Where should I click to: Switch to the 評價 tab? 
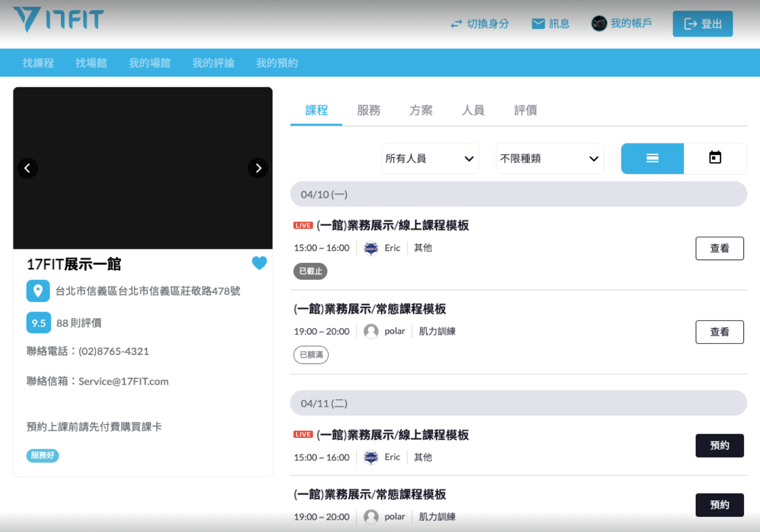pyautogui.click(x=526, y=110)
